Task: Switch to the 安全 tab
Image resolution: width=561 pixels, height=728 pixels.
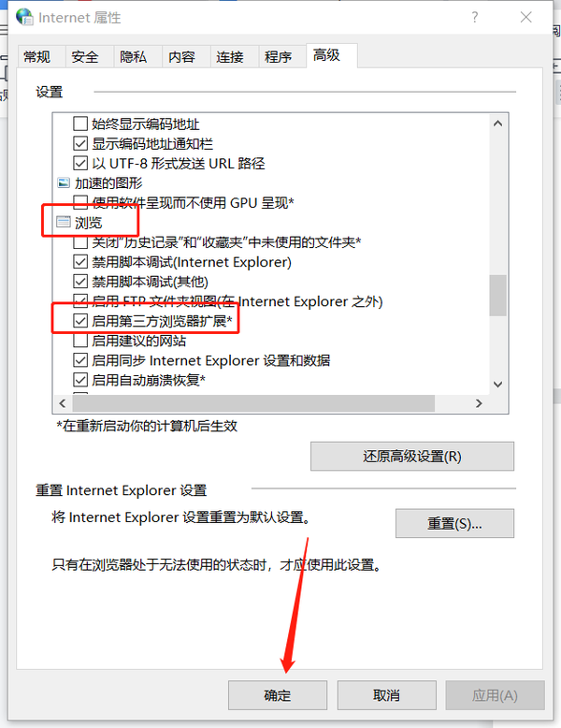Action: [x=85, y=57]
